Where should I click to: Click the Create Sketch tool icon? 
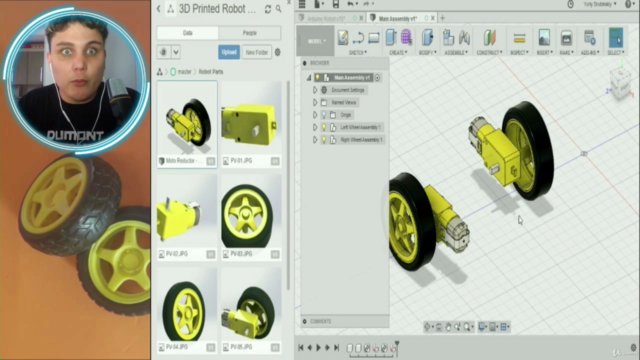point(343,38)
